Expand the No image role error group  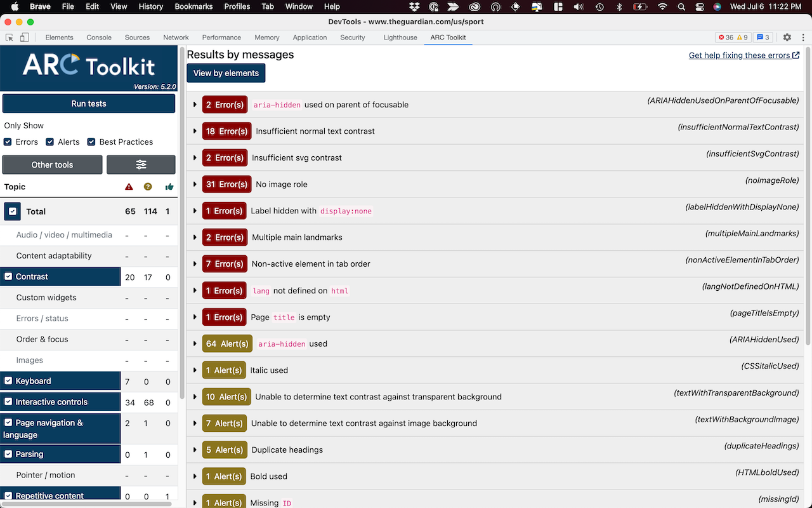point(194,184)
